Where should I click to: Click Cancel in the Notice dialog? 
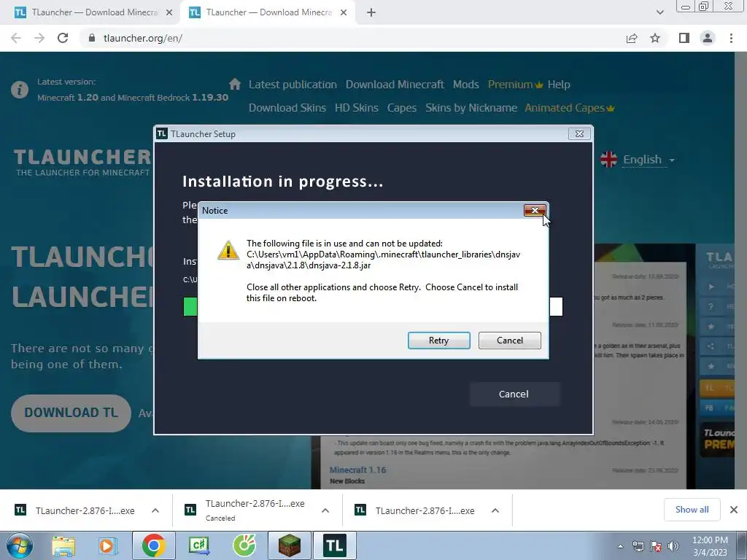point(510,341)
